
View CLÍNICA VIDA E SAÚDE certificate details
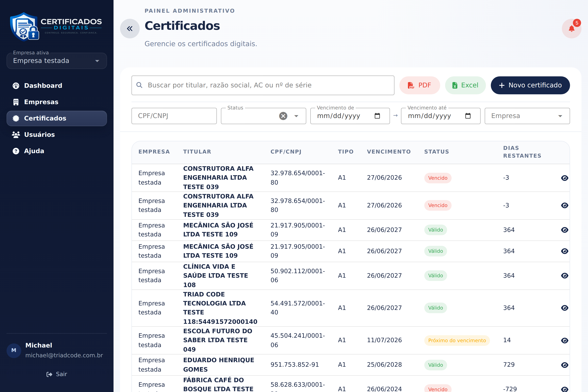pyautogui.click(x=565, y=275)
